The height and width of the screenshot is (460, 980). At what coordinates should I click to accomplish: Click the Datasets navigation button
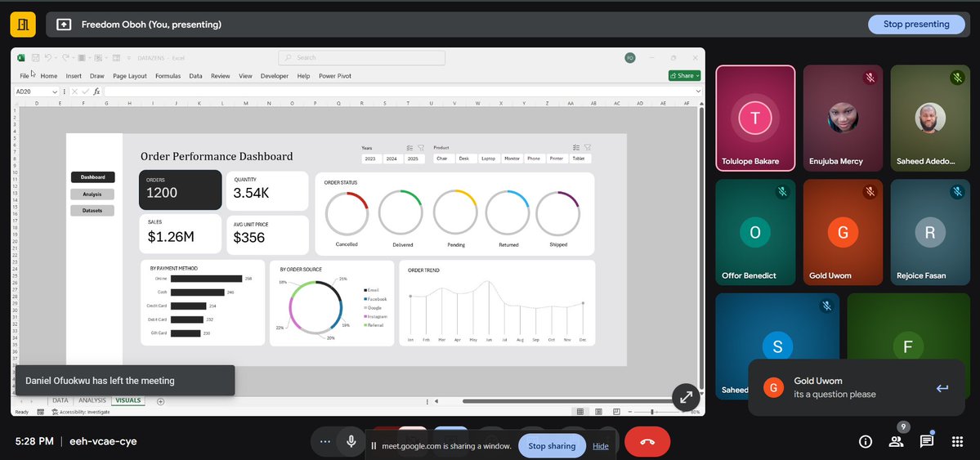tap(92, 211)
